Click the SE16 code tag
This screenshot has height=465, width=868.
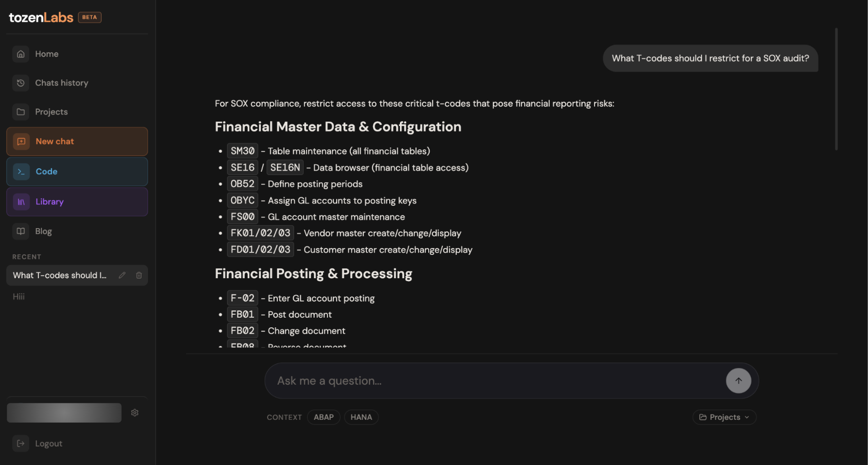point(242,168)
